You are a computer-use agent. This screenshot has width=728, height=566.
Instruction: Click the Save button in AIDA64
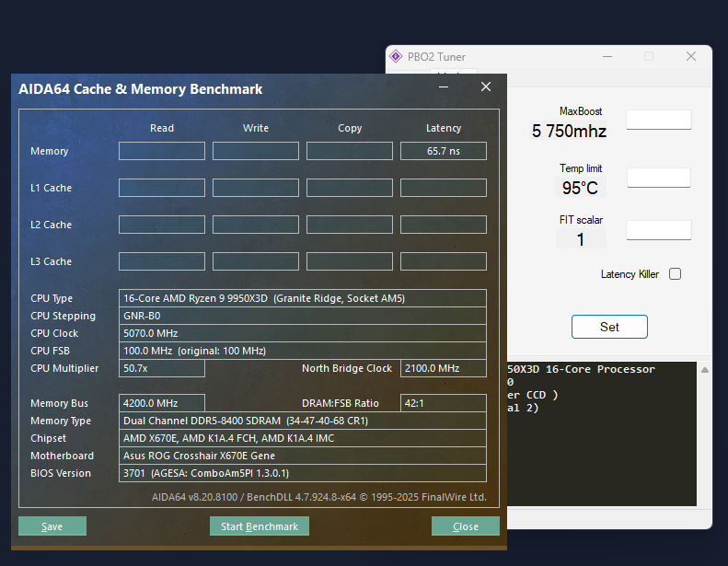pyautogui.click(x=52, y=526)
